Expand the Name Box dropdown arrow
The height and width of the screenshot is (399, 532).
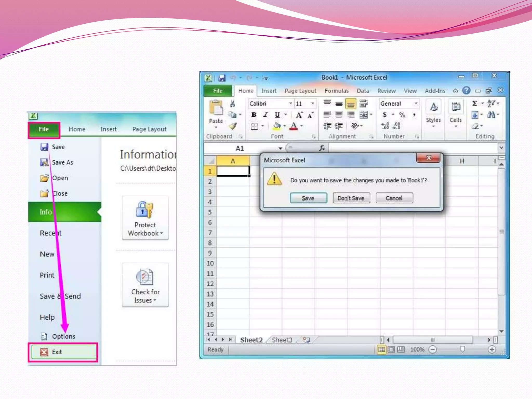[280, 148]
